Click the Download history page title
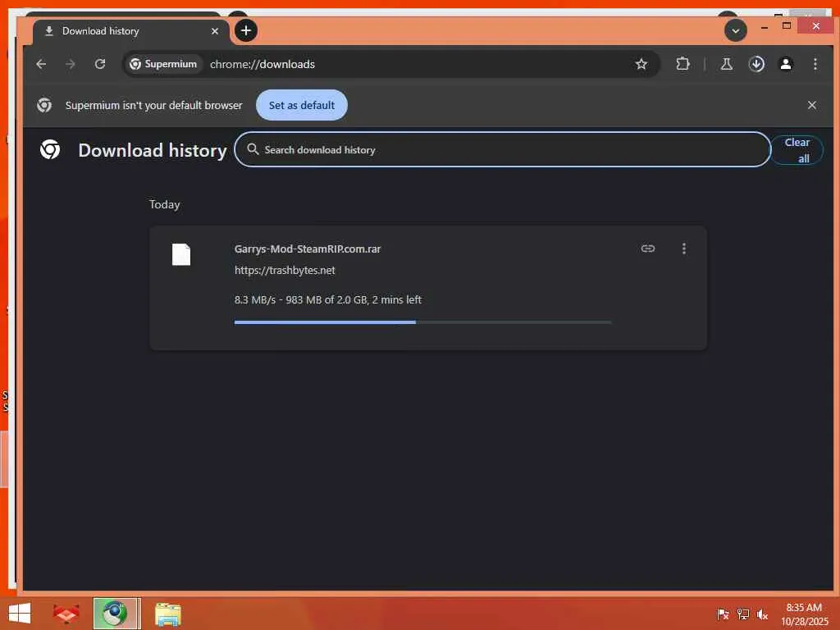 point(153,151)
